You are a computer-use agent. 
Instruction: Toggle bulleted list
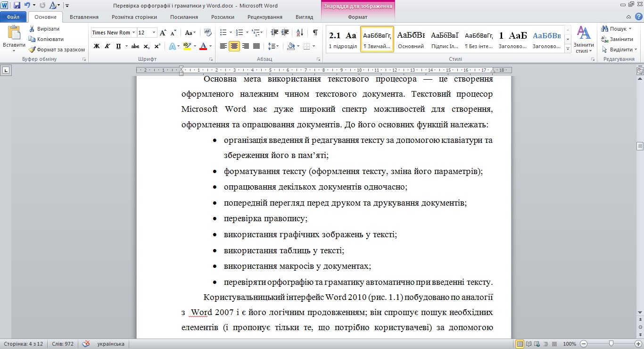pyautogui.click(x=223, y=33)
